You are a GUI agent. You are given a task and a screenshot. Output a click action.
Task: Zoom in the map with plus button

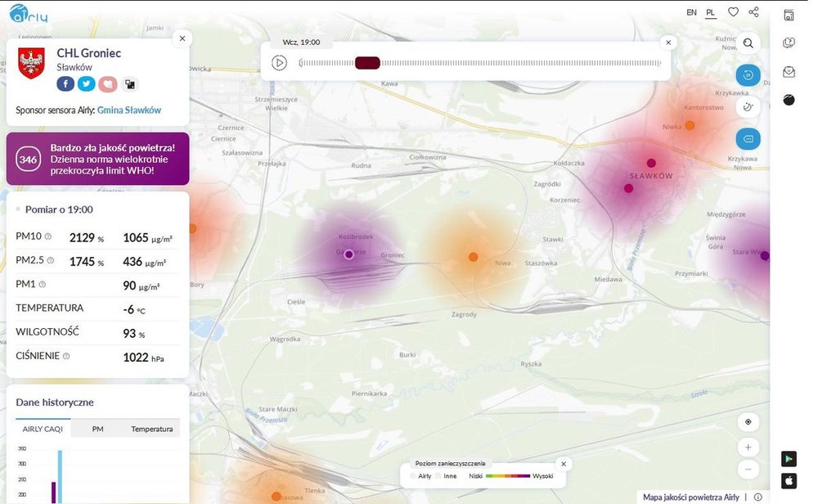[748, 448]
